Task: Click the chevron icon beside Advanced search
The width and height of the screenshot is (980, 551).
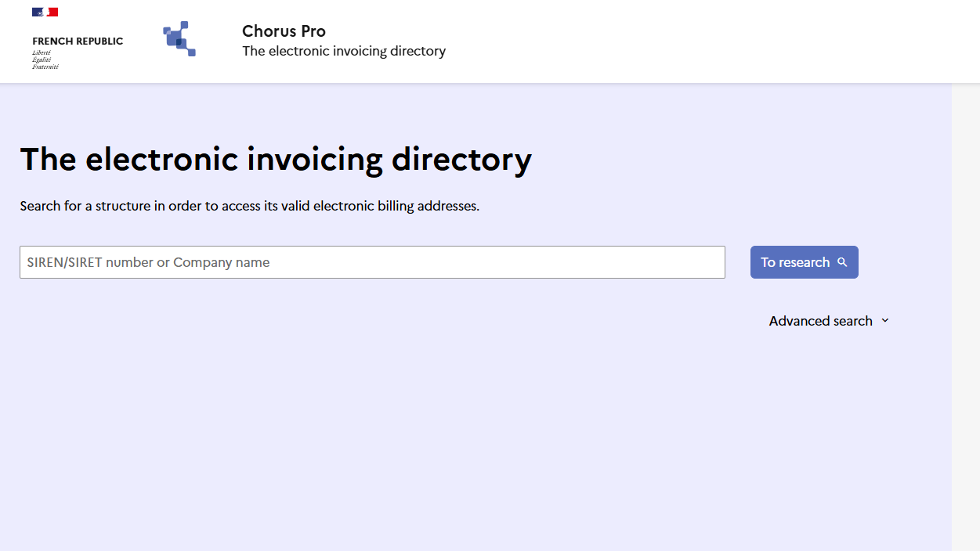Action: (x=884, y=320)
